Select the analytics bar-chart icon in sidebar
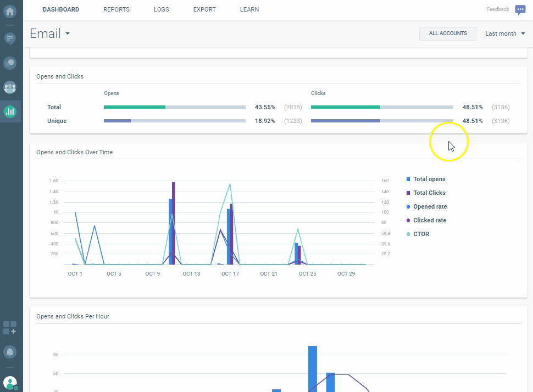This screenshot has width=533, height=392. pos(11,111)
